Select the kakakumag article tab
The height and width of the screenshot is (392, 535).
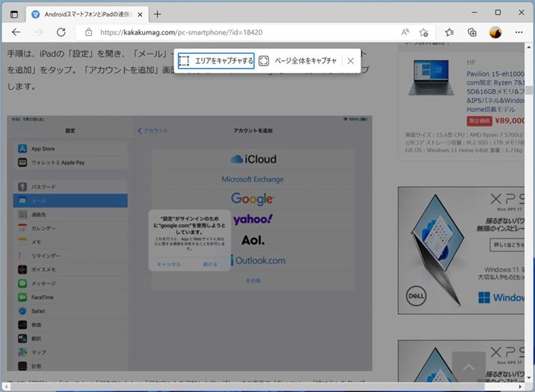coord(88,14)
